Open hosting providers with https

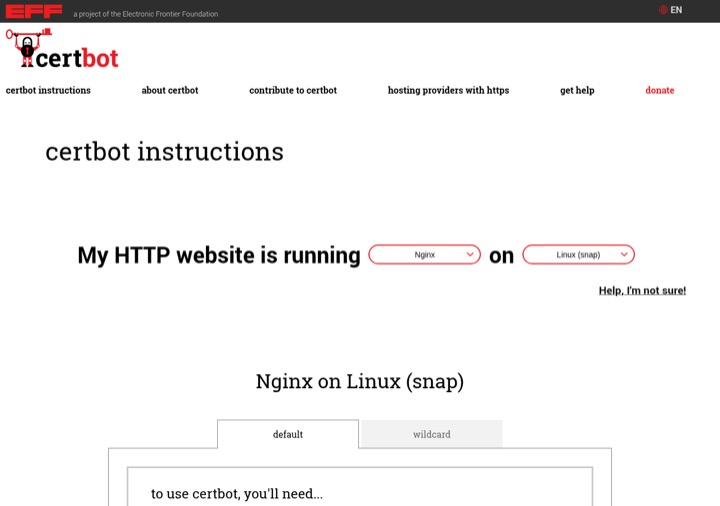point(449,90)
